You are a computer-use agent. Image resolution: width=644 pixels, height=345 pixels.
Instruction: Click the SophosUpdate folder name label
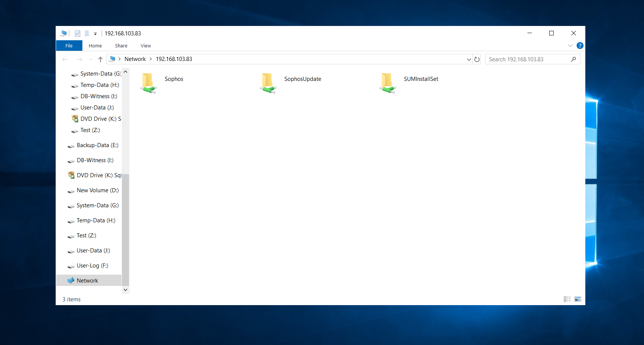coord(302,79)
